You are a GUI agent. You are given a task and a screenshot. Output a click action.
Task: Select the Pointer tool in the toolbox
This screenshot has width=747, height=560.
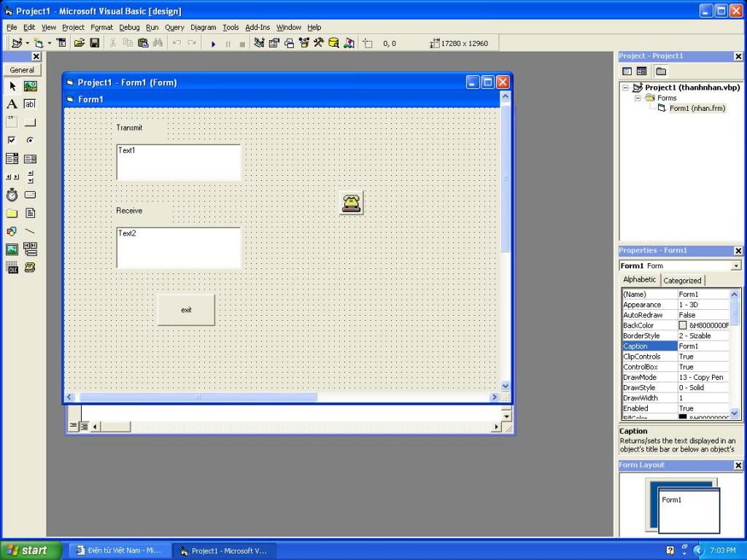(x=12, y=86)
